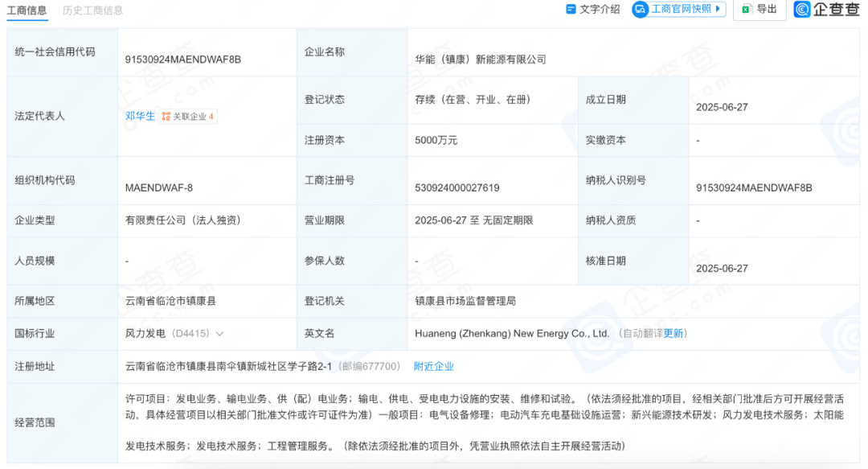Click the 法定代表人 label

point(39,116)
